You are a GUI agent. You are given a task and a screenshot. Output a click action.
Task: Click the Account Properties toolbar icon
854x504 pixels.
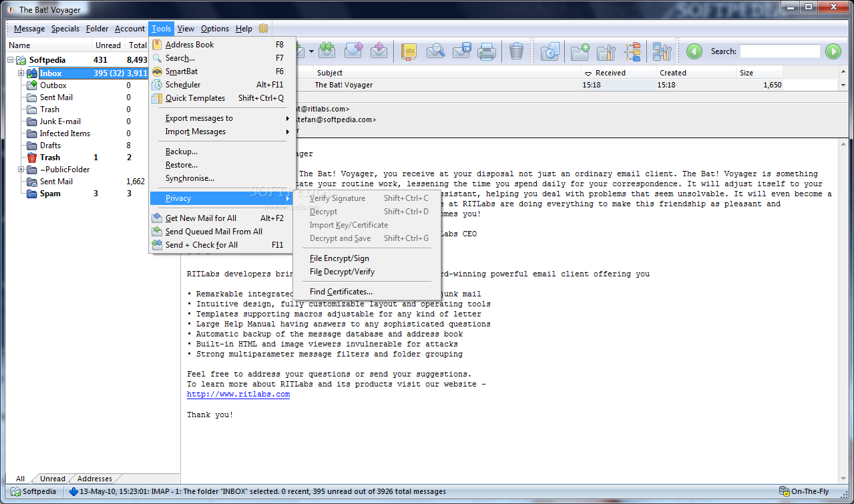tap(662, 51)
